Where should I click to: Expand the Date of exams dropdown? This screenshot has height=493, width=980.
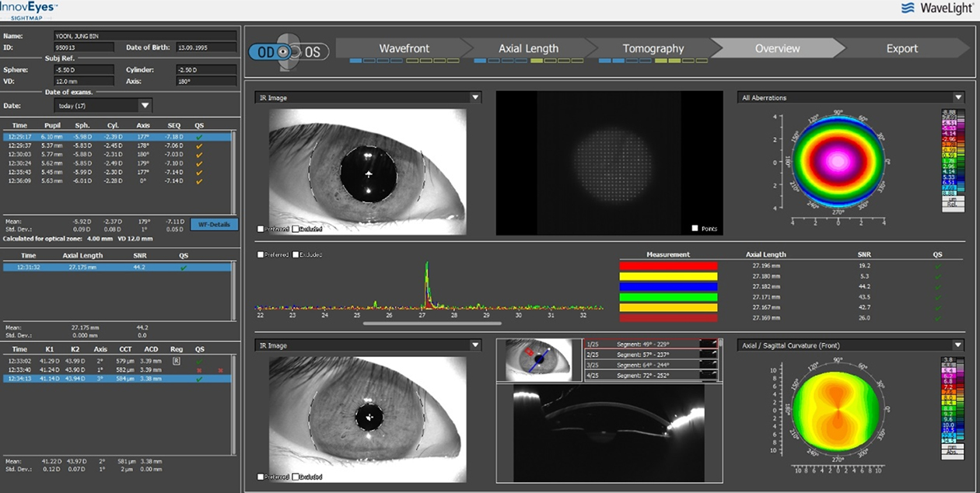pos(145,106)
